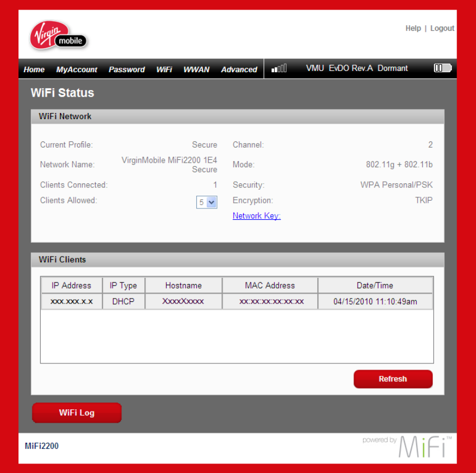
Task: Click the Virgin Mobile logo
Action: [58, 35]
